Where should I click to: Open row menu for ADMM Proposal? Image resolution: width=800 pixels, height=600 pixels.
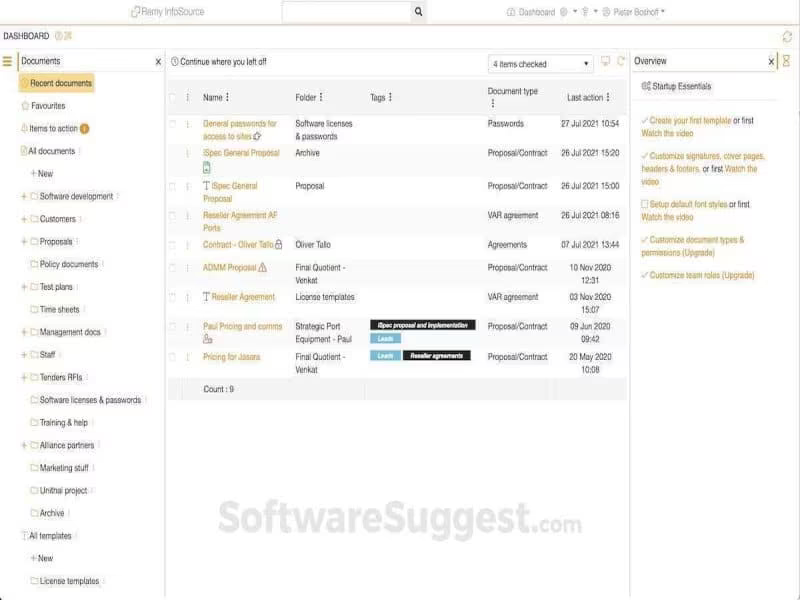[x=188, y=267]
